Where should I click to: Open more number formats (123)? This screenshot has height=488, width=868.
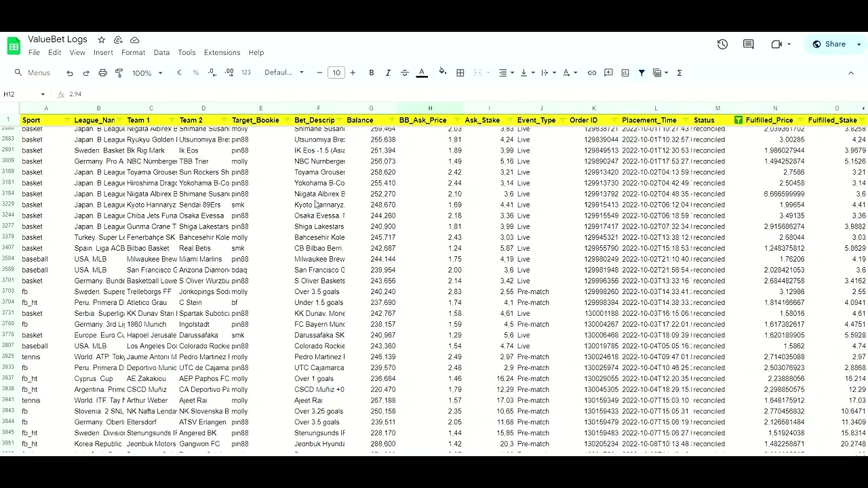click(x=246, y=73)
